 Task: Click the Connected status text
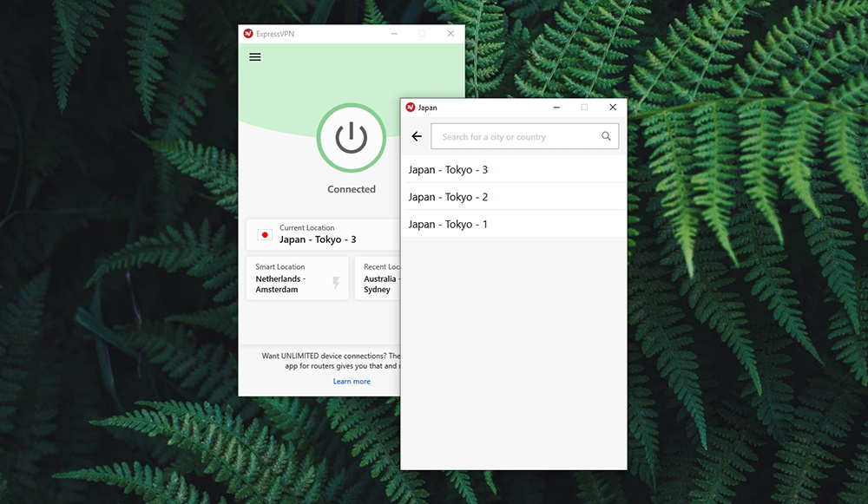pos(351,189)
